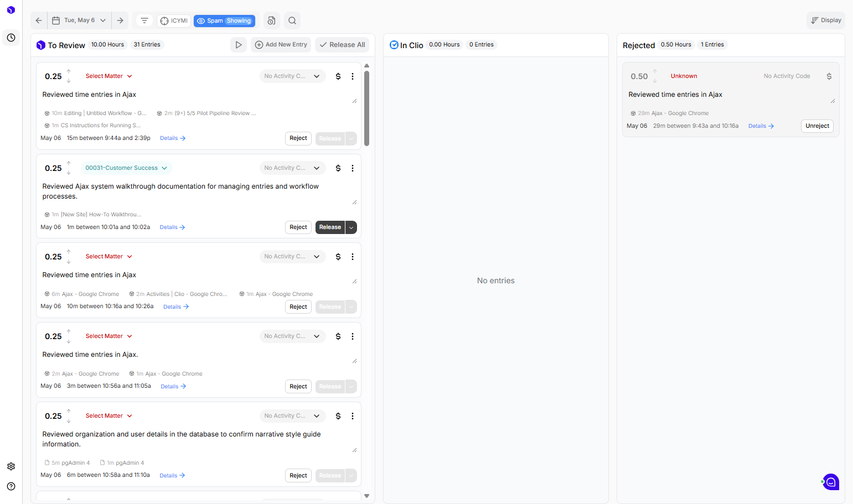The image size is (853, 504).
Task: Click the narrative text of the pgAdmin entry
Action: pos(182,439)
